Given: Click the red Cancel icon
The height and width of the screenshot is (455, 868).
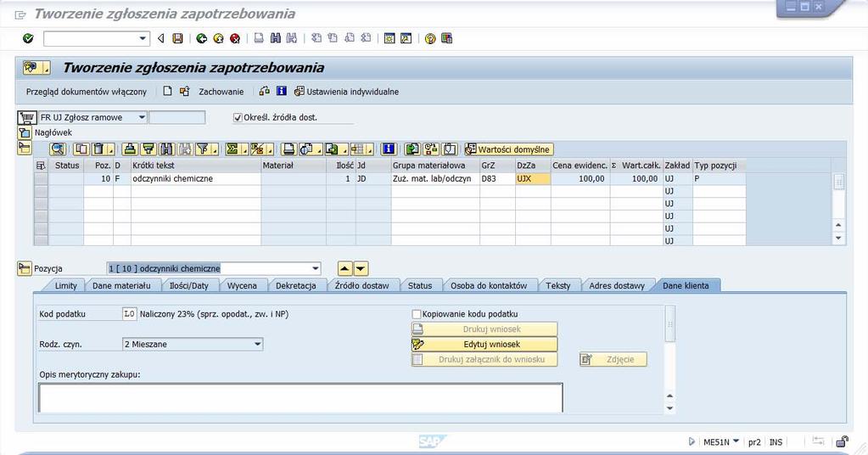Looking at the screenshot, I should pyautogui.click(x=235, y=38).
